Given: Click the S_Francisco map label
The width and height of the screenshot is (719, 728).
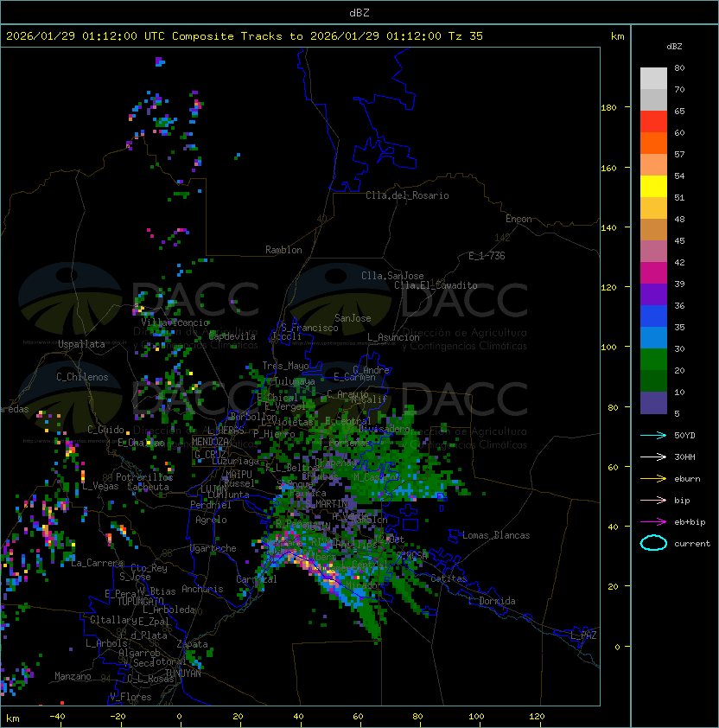Looking at the screenshot, I should [309, 328].
